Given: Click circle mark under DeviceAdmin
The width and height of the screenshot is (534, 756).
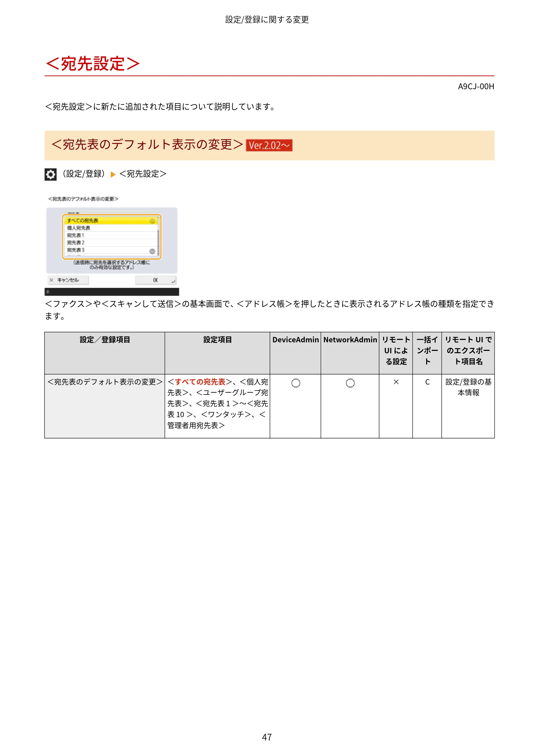Looking at the screenshot, I should pyautogui.click(x=296, y=383).
